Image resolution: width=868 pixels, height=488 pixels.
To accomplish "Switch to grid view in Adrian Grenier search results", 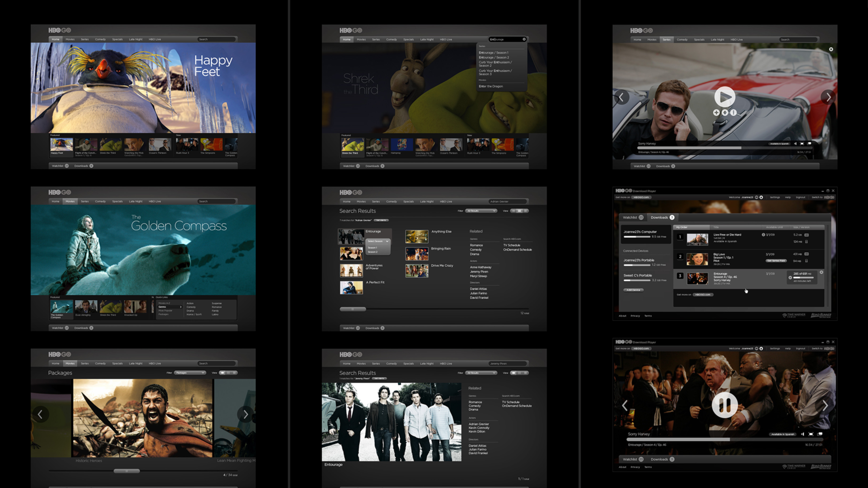I will pos(520,211).
